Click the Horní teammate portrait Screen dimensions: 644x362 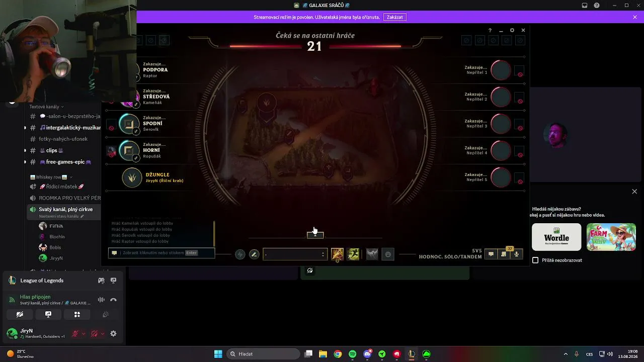(x=129, y=150)
